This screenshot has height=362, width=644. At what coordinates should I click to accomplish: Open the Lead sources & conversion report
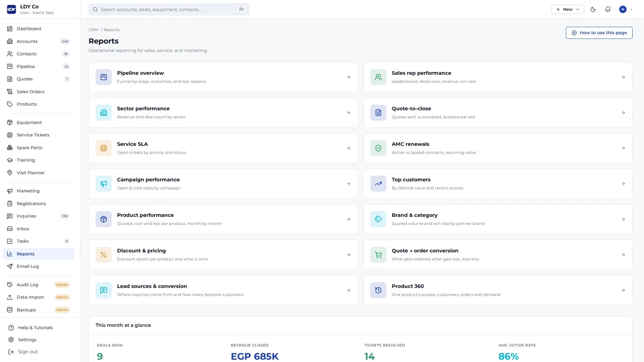pyautogui.click(x=223, y=290)
